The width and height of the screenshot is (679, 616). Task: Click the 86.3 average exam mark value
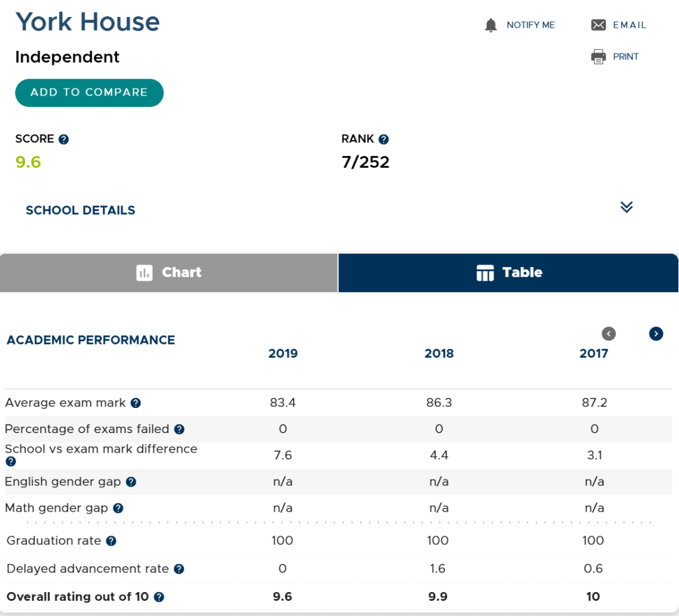click(439, 402)
